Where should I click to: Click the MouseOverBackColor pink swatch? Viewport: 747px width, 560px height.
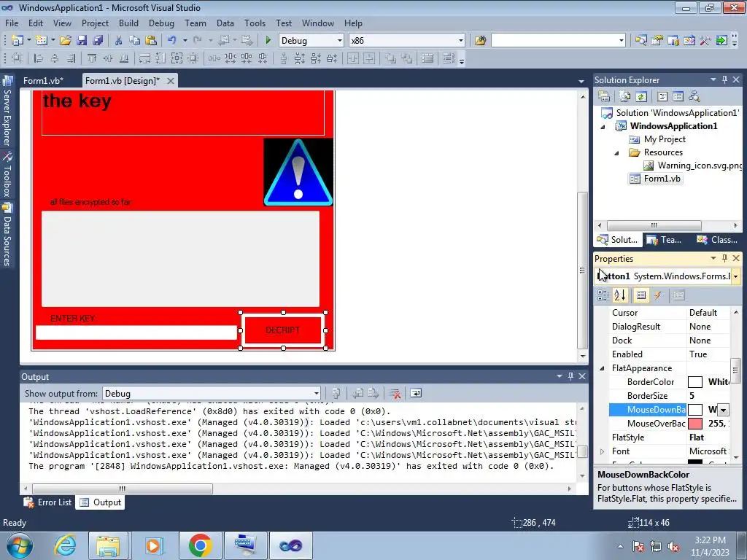pos(695,424)
